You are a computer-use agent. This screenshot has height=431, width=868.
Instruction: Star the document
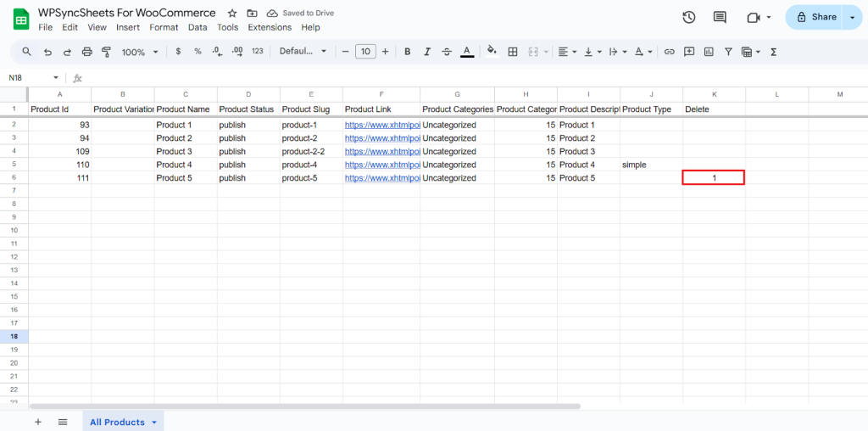click(x=232, y=14)
